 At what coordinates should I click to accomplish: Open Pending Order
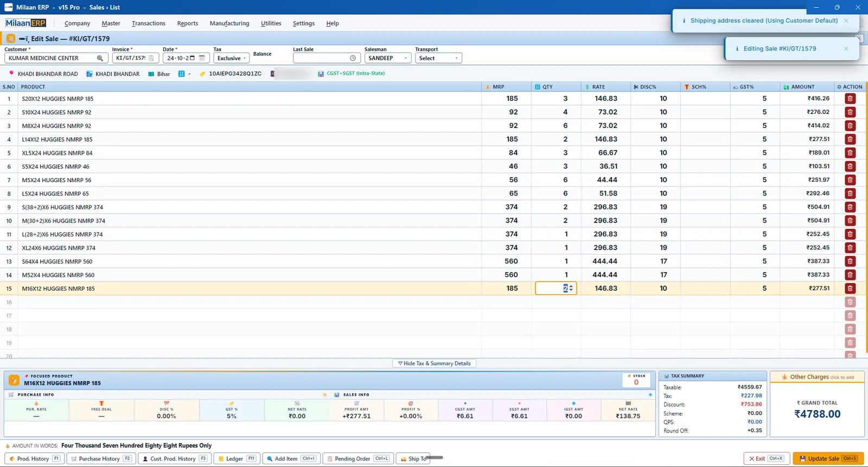358,458
